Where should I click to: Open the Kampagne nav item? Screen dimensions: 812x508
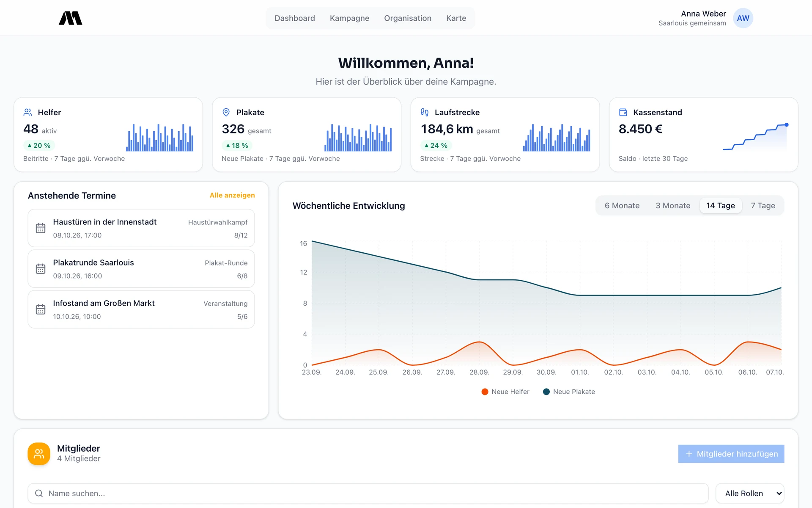click(x=349, y=18)
